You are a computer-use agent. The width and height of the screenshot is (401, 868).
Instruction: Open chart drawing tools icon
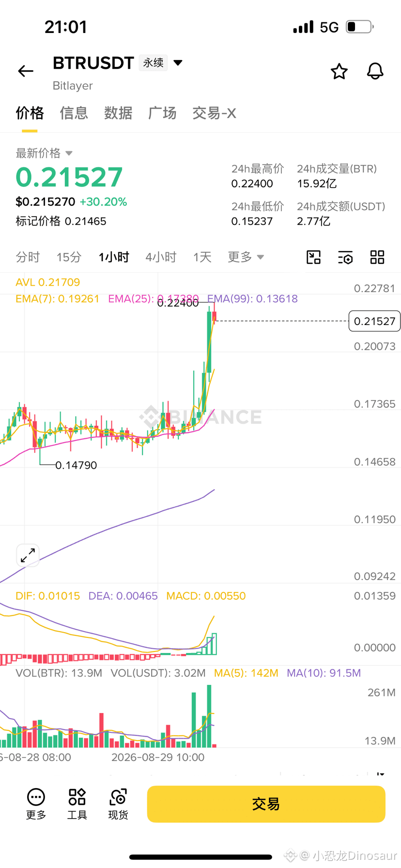coord(314,257)
